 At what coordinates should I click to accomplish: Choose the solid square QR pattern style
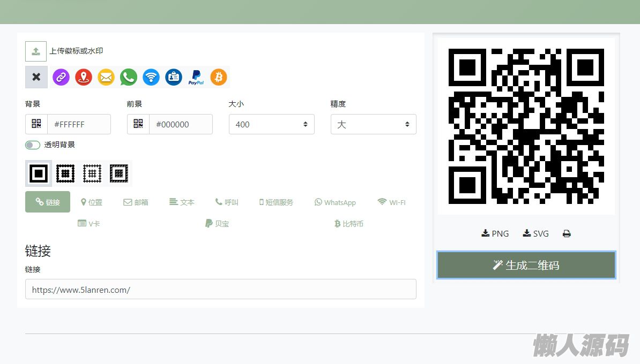[x=39, y=173]
